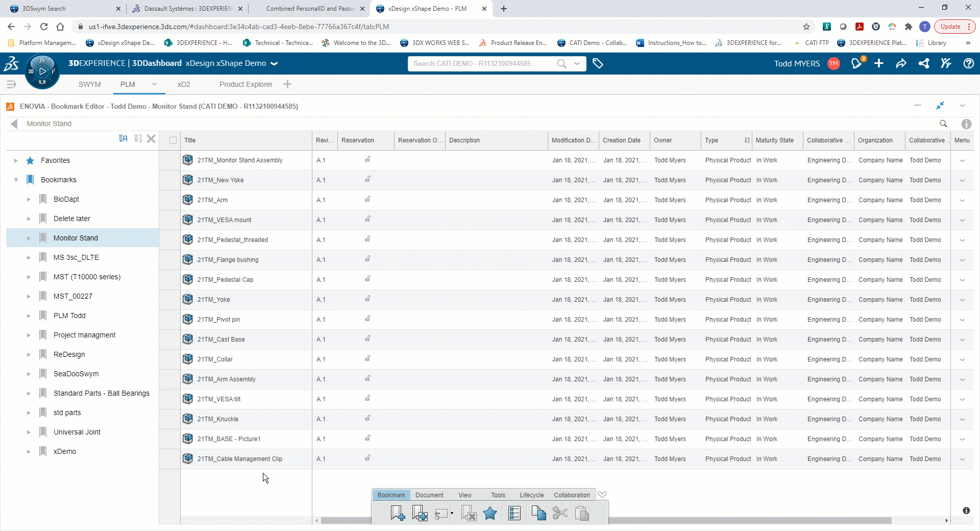
Task: Open the widget menu chevron at top right
Action: (963, 106)
